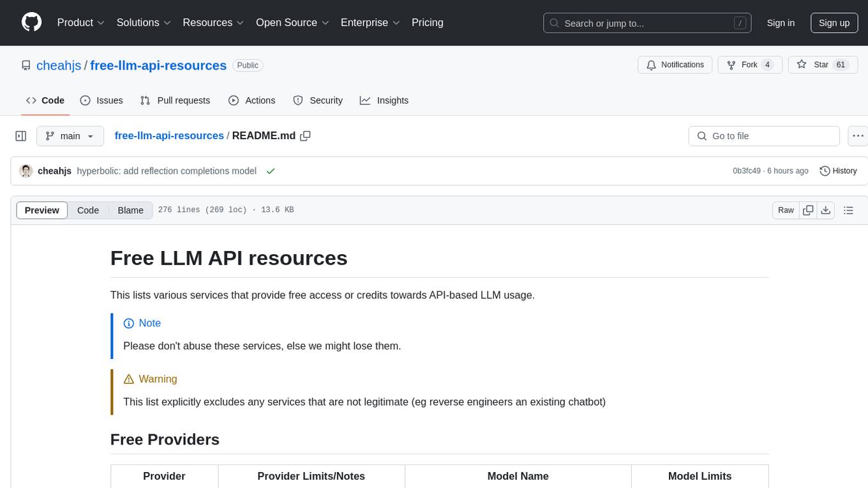Click the Notifications bell button

tap(675, 65)
